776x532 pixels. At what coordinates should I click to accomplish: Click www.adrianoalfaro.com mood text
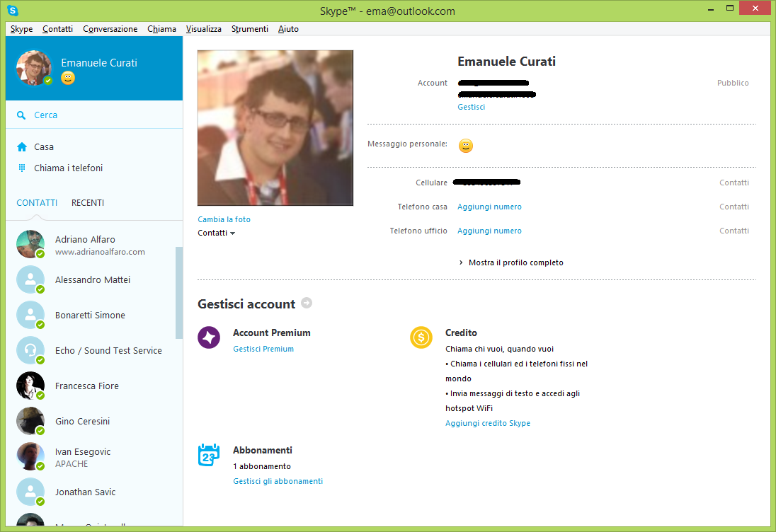(100, 252)
